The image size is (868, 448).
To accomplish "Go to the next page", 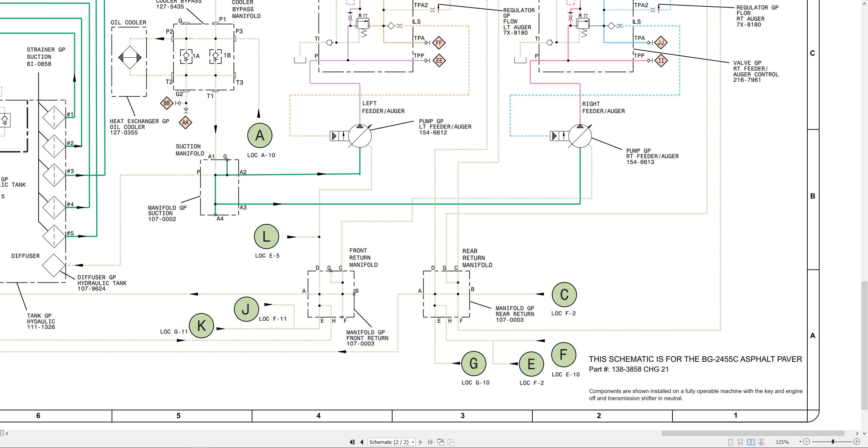I will click(x=421, y=442).
